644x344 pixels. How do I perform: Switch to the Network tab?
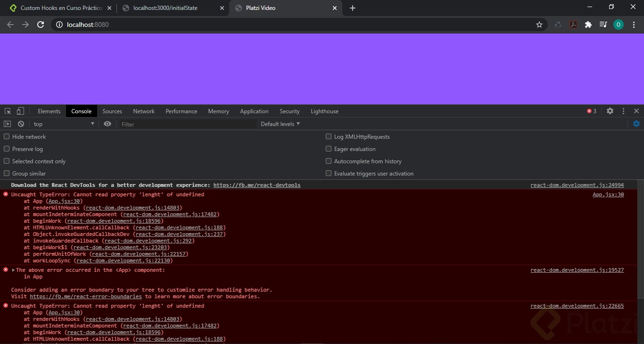coord(144,111)
